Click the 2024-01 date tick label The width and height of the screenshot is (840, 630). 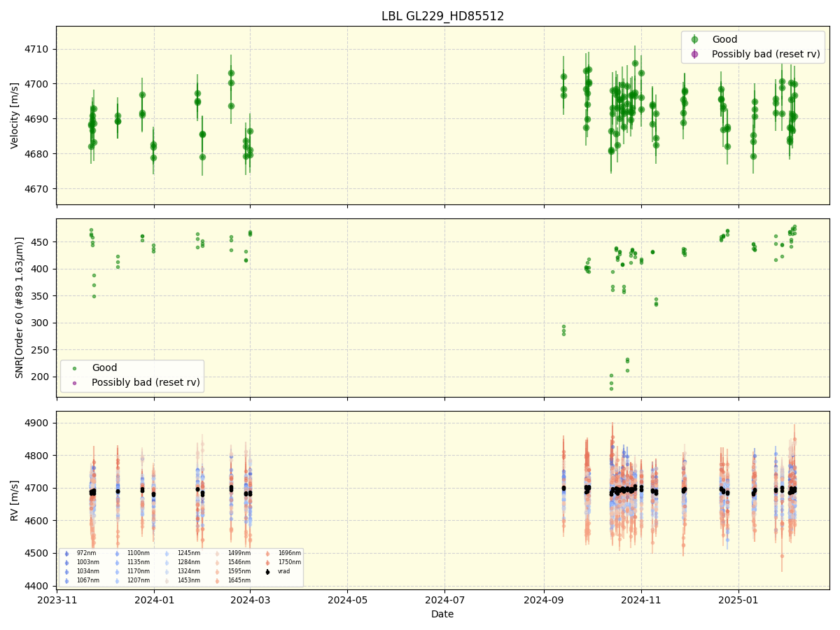click(154, 600)
